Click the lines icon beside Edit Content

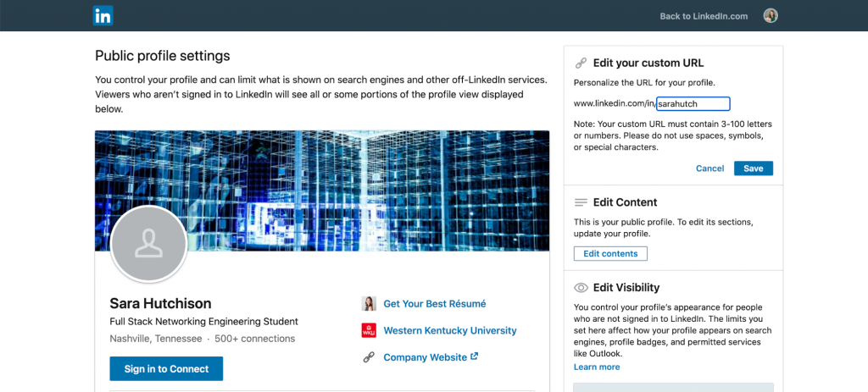coord(581,202)
